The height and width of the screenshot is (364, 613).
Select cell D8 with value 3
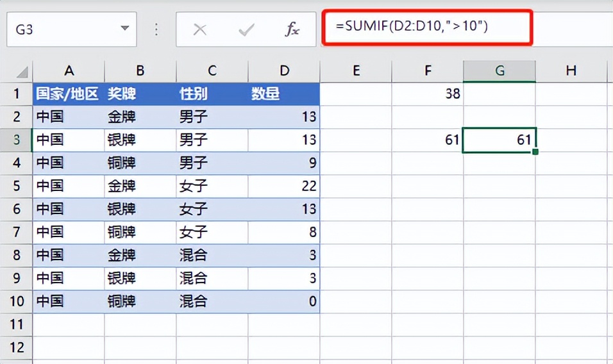[284, 255]
